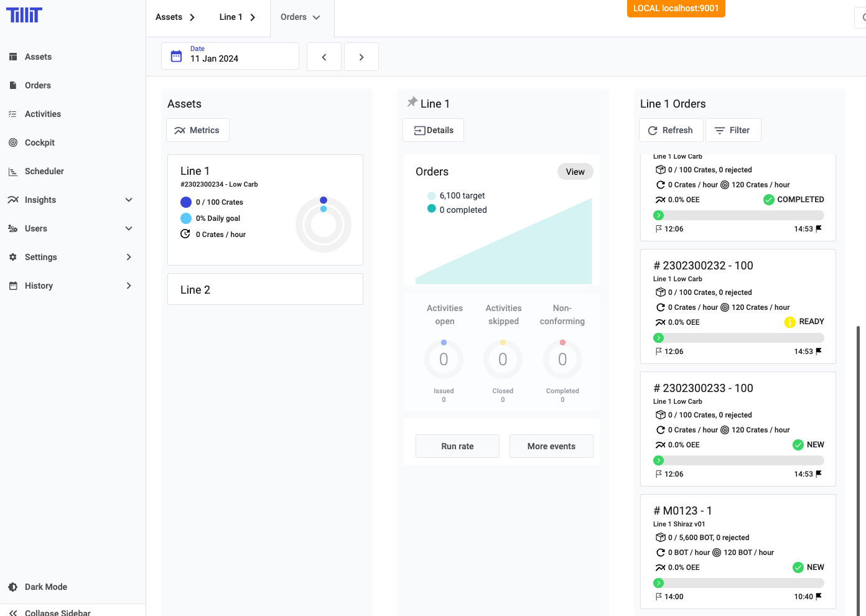Expand the Users submenu

(x=129, y=228)
